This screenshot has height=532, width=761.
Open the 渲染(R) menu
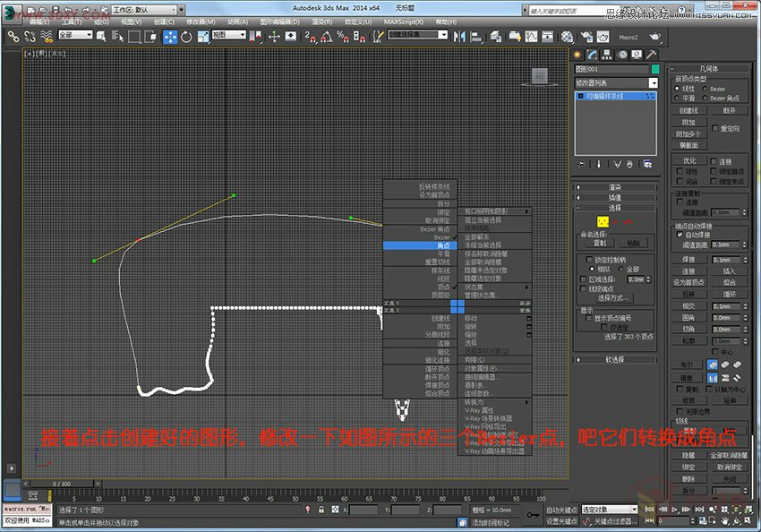point(321,21)
